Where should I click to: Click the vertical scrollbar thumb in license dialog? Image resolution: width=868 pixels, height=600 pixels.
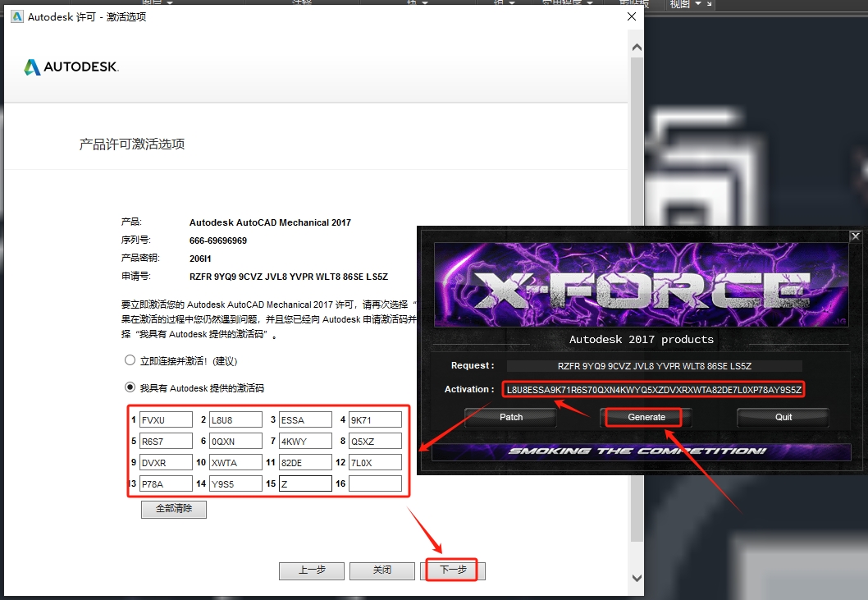(x=637, y=299)
